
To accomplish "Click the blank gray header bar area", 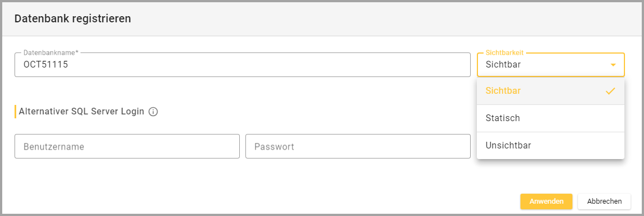I will pyautogui.click(x=370, y=18).
